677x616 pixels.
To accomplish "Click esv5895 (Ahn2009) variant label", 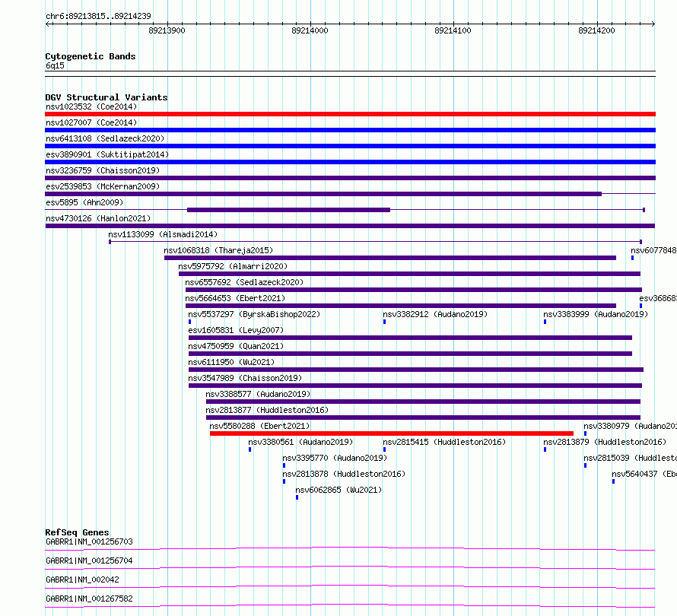I will coord(84,202).
